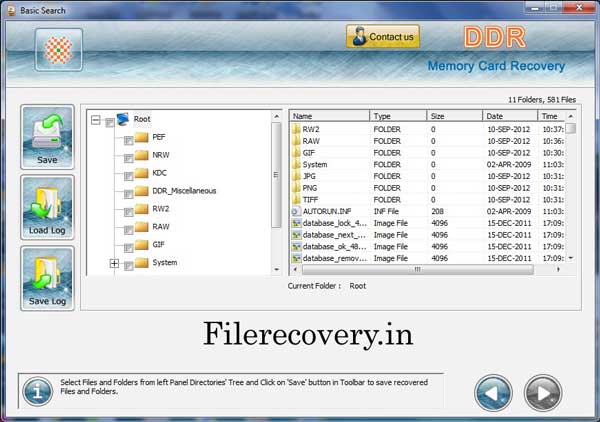Tick the Root checkbox in tree
600x422 pixels.
point(110,122)
